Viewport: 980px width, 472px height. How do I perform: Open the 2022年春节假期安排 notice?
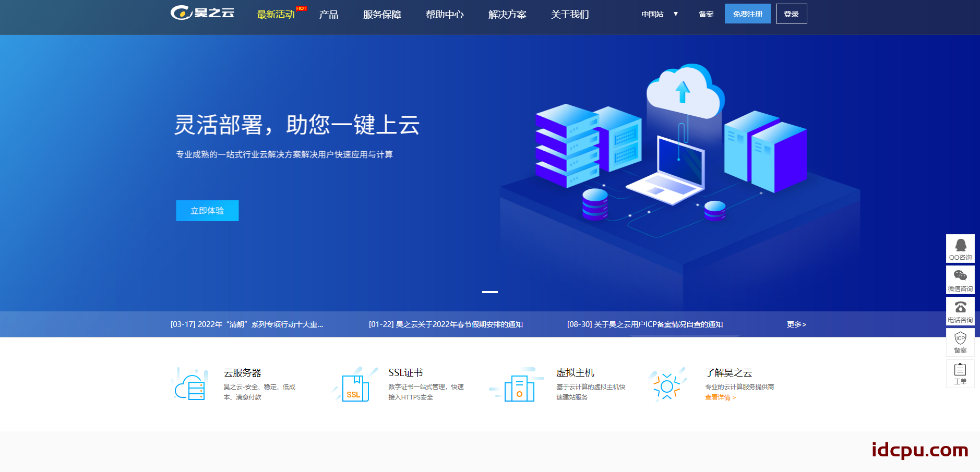tap(446, 324)
